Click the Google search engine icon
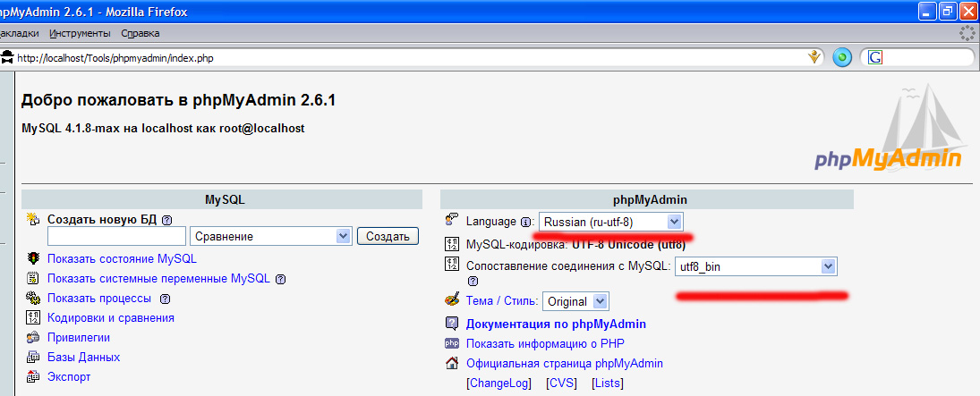Screen dimensions: 980x396 875,58
